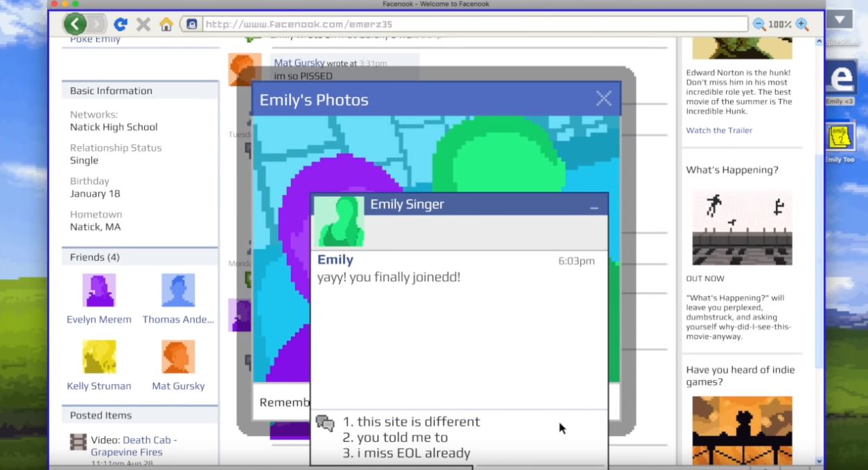Click the desktop dropdown arrow button
This screenshot has width=868, height=470.
pos(840,20)
